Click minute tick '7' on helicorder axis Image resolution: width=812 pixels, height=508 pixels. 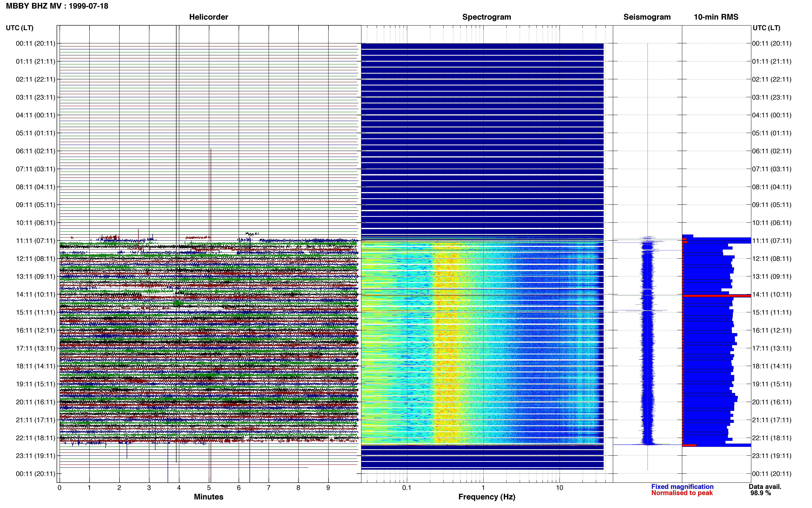(x=269, y=488)
